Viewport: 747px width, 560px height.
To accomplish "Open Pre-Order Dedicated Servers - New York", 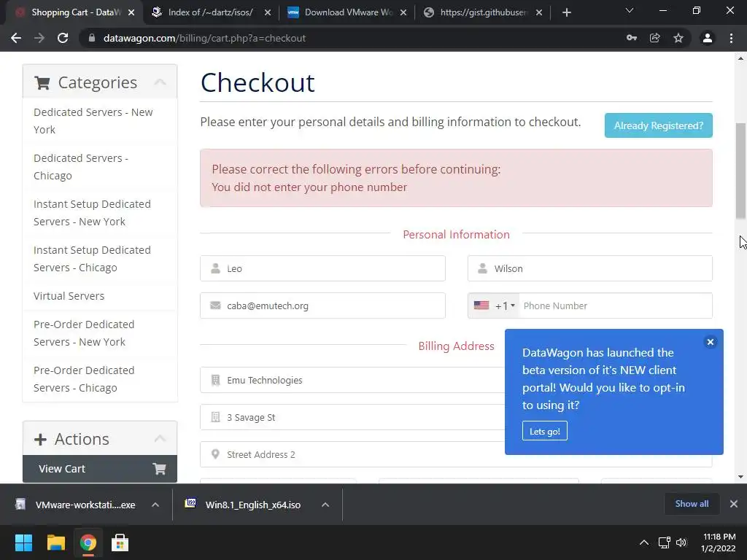I will [100, 332].
